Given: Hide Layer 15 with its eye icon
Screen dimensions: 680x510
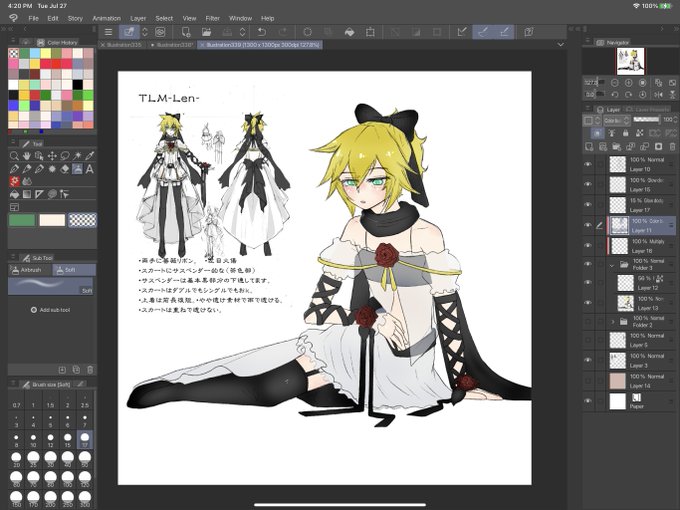Looking at the screenshot, I should click(x=588, y=184).
